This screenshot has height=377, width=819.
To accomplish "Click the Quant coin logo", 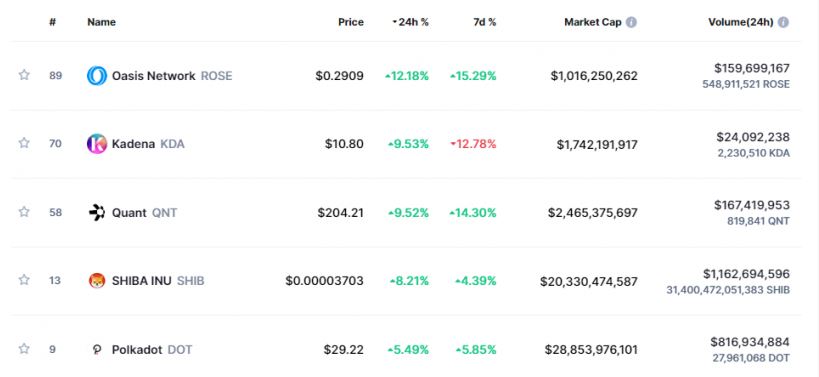I will pos(97,213).
